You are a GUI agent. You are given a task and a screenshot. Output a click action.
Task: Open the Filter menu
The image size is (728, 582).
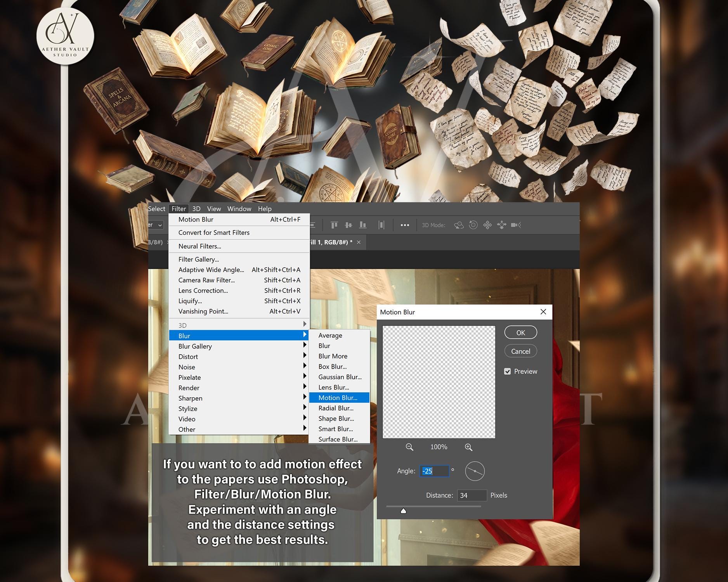(179, 209)
